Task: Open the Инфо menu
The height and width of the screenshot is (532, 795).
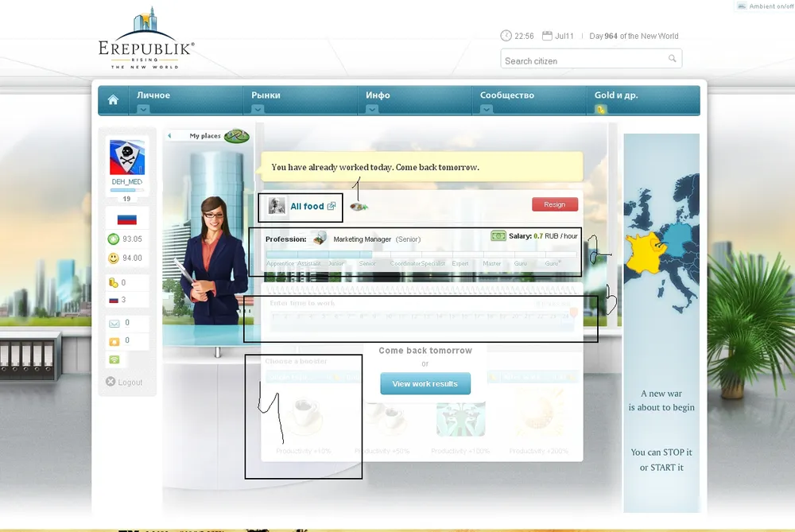Action: [378, 95]
